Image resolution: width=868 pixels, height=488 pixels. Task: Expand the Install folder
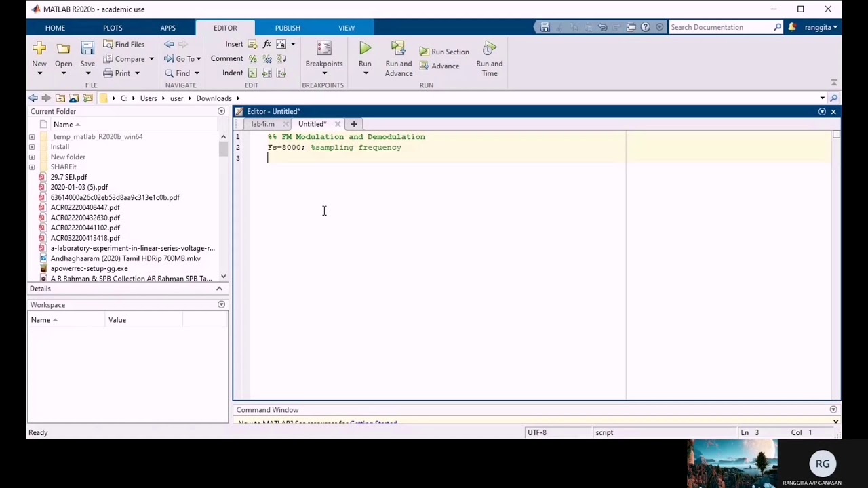(x=32, y=147)
